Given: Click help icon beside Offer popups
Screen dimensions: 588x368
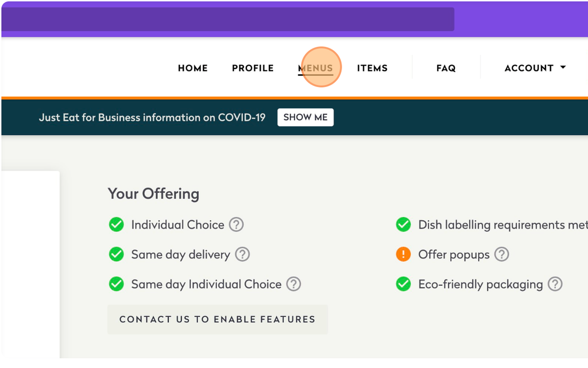Looking at the screenshot, I should click(501, 254).
